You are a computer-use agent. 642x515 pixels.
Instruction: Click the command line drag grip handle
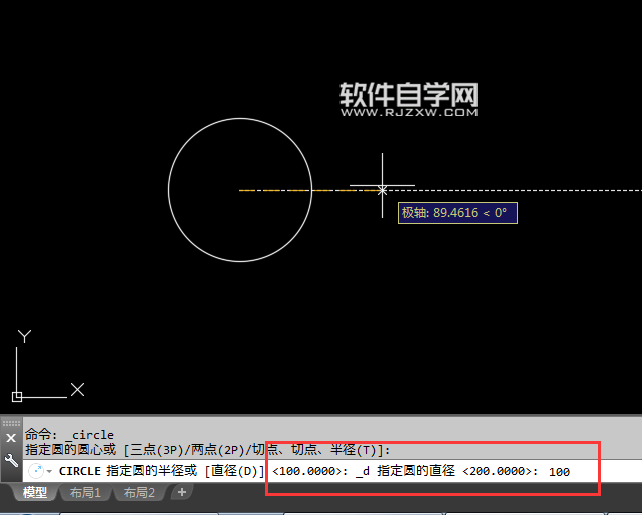pyautogui.click(x=11, y=423)
